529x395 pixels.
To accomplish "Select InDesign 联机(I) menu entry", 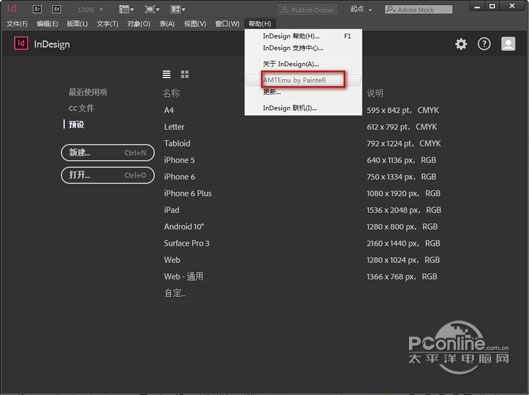I will pyautogui.click(x=303, y=108).
